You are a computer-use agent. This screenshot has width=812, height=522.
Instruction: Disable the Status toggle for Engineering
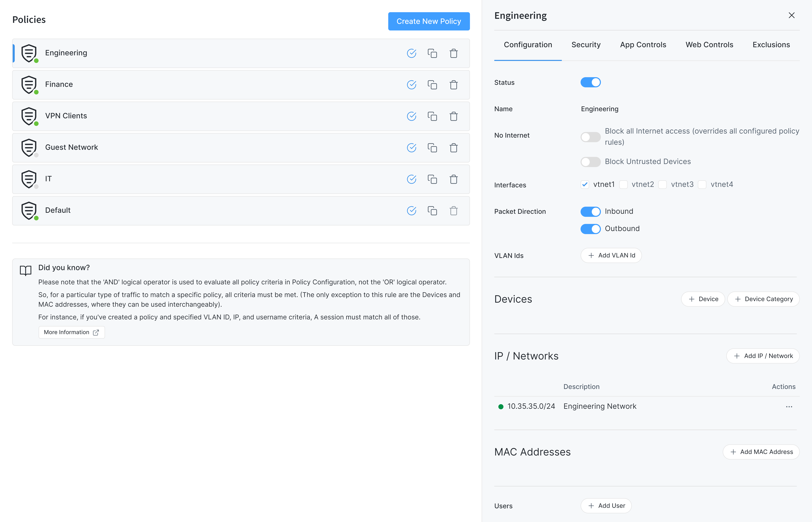pyautogui.click(x=590, y=82)
